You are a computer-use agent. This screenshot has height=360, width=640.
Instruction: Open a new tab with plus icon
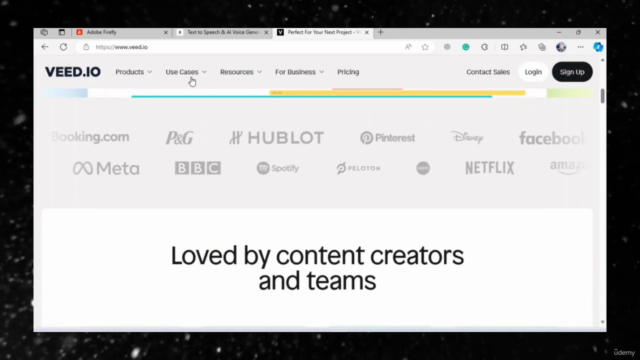pos(380,32)
